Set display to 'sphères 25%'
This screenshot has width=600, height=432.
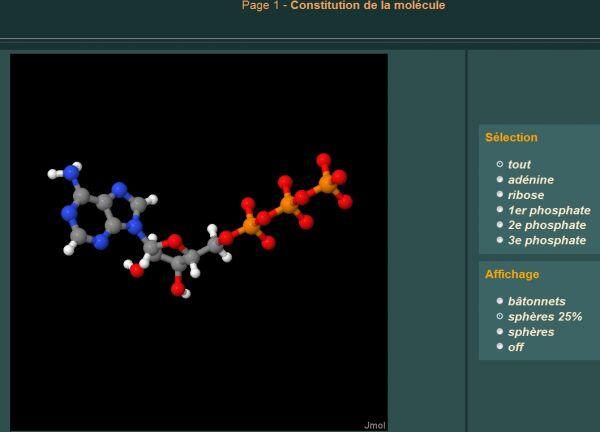pos(500,316)
